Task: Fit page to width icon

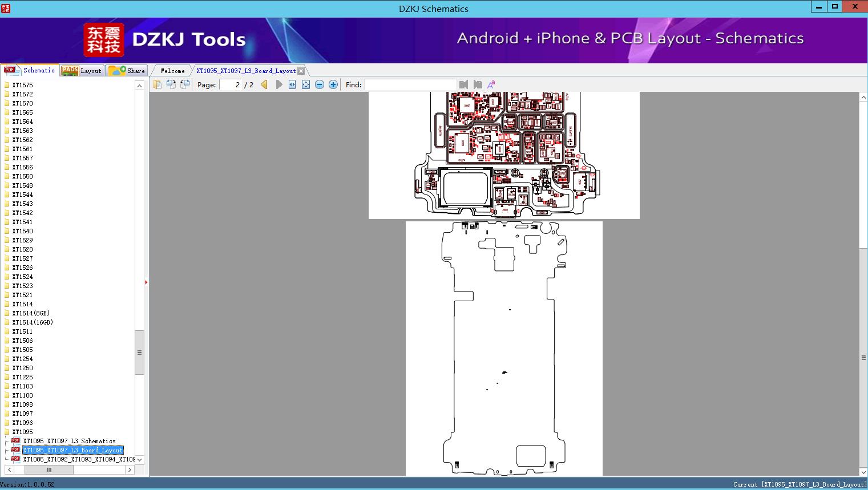Action: click(x=292, y=84)
